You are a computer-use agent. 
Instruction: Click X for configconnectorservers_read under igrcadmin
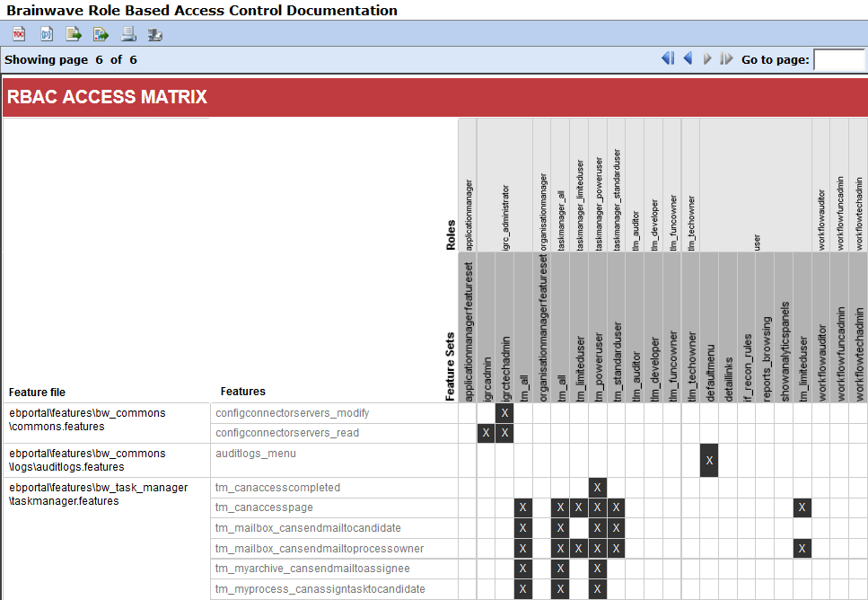pyautogui.click(x=486, y=433)
